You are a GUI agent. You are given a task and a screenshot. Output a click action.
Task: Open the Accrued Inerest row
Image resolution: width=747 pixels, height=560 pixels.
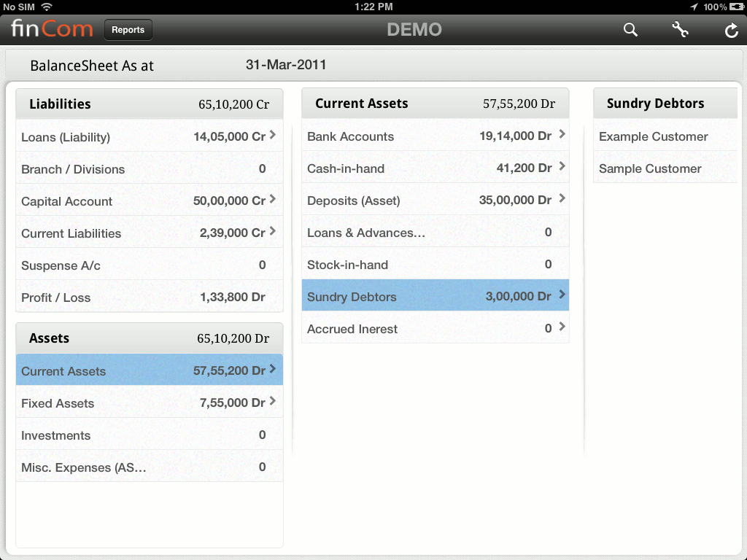point(435,329)
